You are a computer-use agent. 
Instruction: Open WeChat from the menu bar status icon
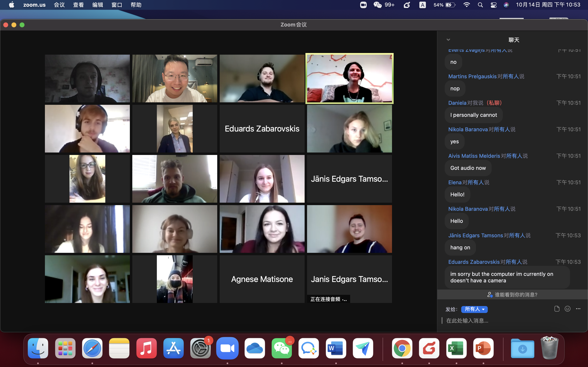point(377,5)
